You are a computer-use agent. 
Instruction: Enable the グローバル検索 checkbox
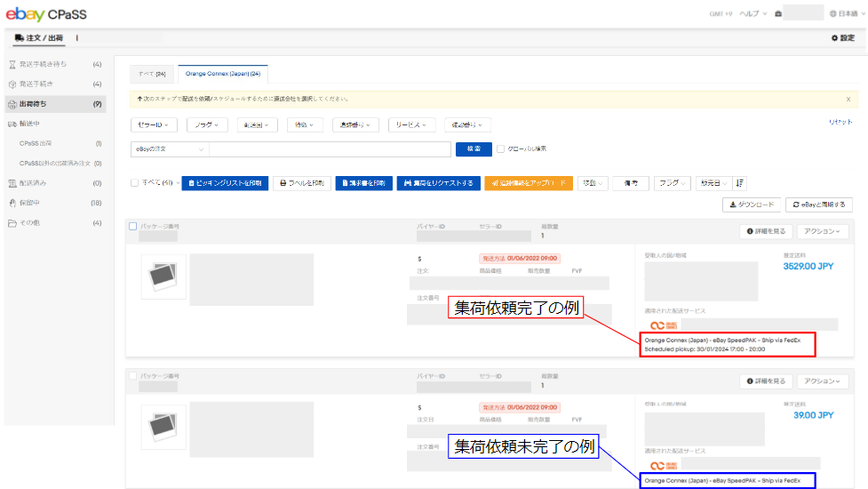[501, 148]
